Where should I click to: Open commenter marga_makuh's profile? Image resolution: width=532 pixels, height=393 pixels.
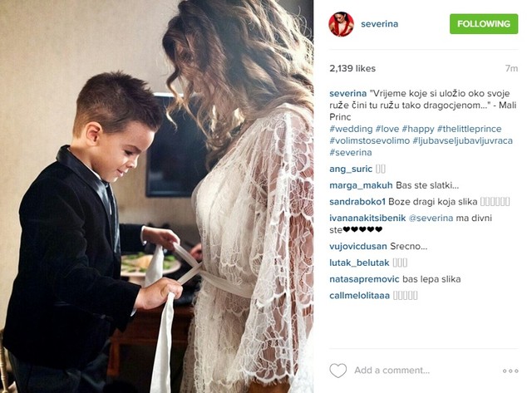[x=361, y=185]
